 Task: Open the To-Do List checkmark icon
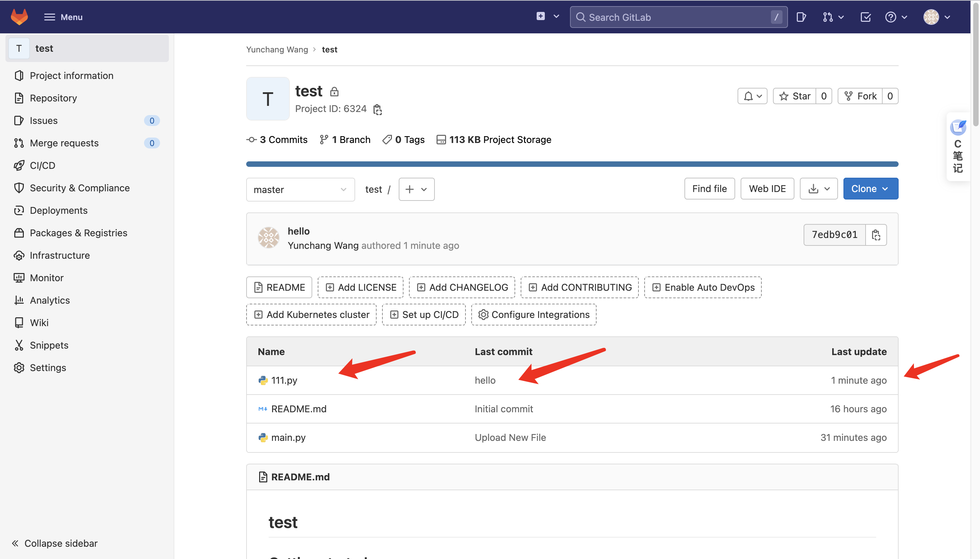point(865,17)
